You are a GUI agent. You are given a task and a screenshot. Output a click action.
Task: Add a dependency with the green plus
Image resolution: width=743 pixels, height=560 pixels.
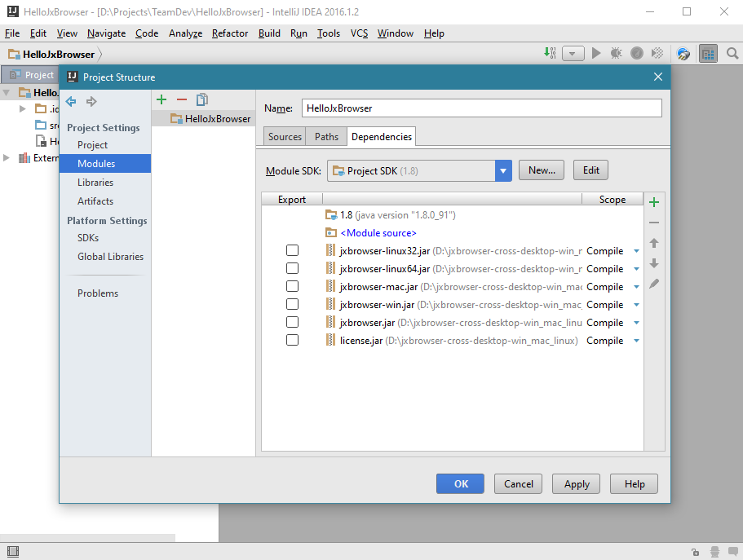pyautogui.click(x=654, y=202)
